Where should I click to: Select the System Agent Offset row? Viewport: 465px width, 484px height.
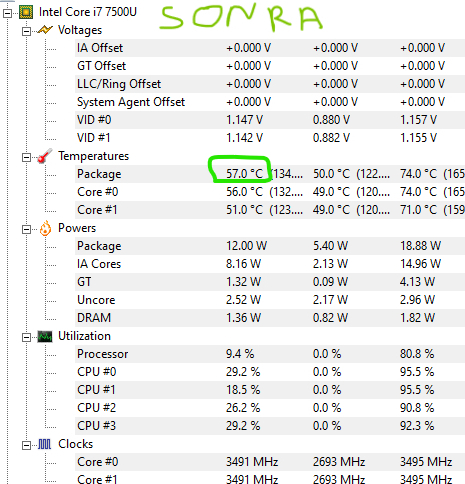point(270,102)
